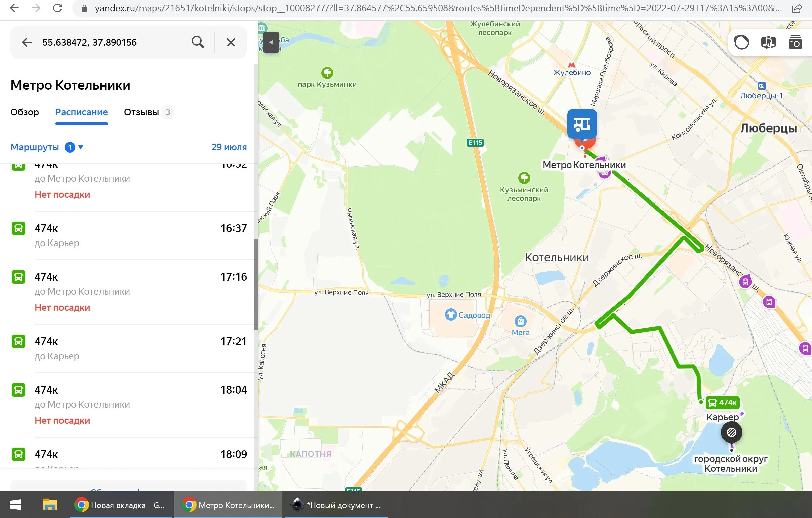Click the schedule list scrollbar
The height and width of the screenshot is (518, 812).
[256, 285]
